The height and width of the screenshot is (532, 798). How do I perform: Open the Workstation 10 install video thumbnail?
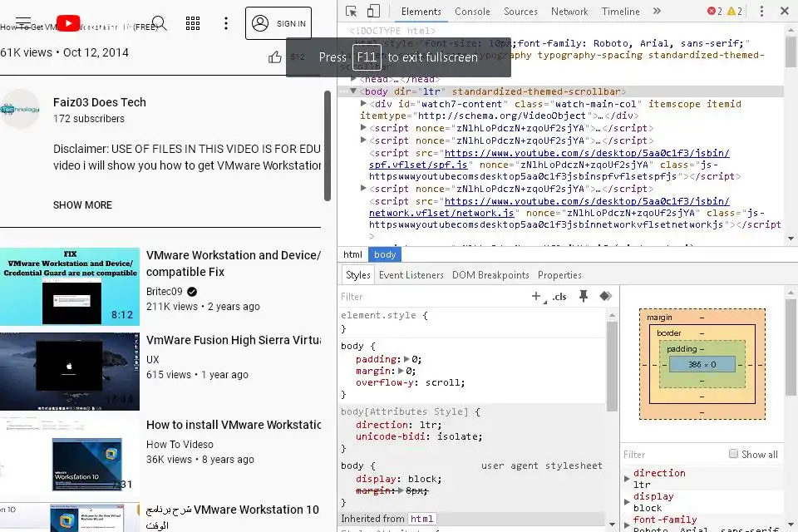(x=70, y=456)
